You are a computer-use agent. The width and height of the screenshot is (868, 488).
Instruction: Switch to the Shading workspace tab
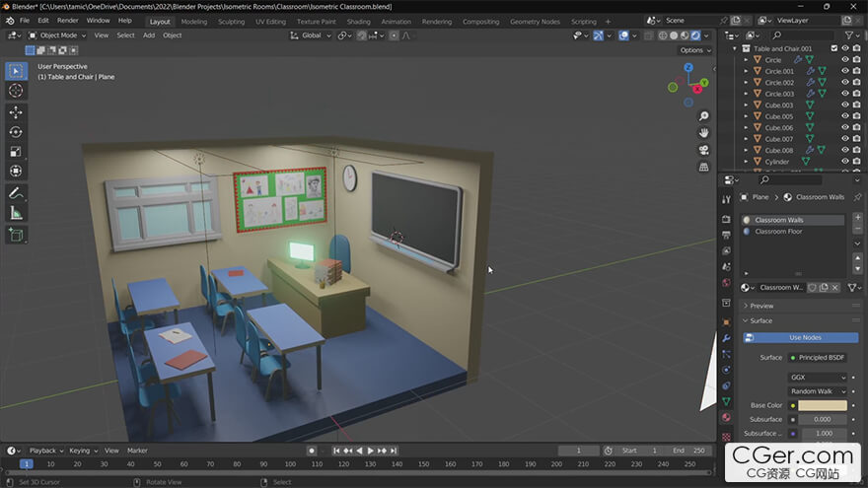click(x=358, y=22)
